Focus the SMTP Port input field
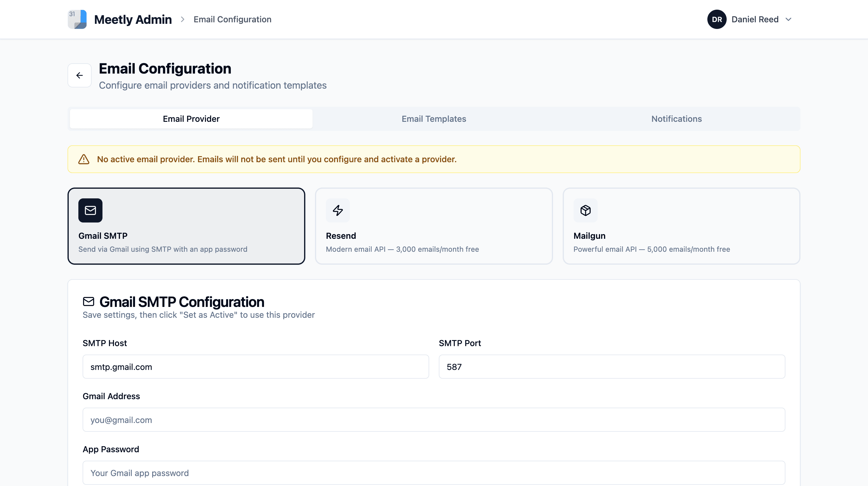Screen dimensions: 868x486 [612, 367]
